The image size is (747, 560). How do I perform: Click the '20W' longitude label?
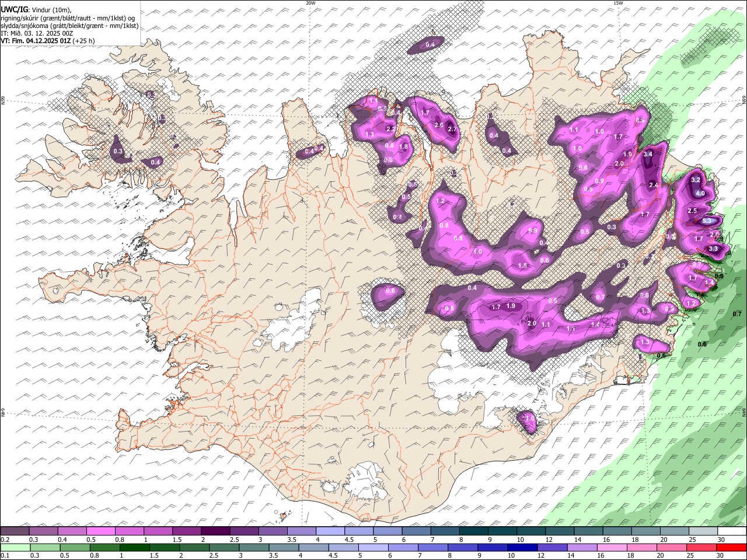[x=310, y=3]
